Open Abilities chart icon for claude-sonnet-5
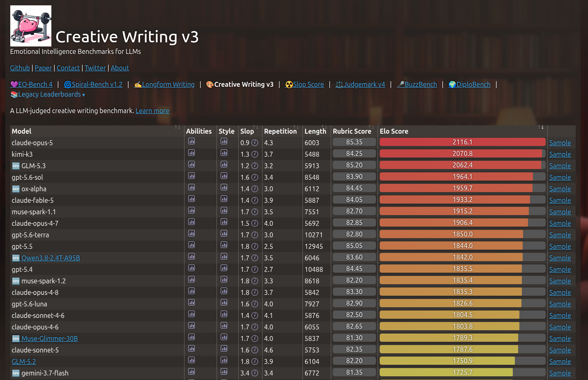588x380 pixels. (191, 349)
